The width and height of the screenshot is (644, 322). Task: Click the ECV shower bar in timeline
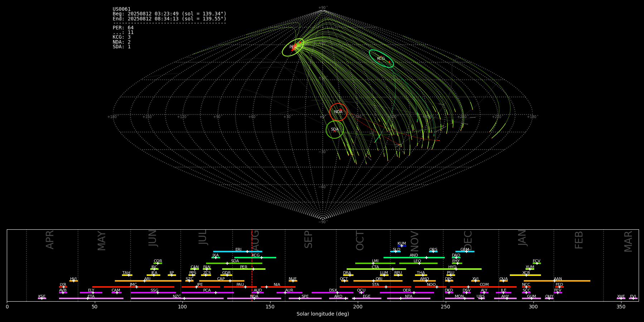tap(537, 263)
